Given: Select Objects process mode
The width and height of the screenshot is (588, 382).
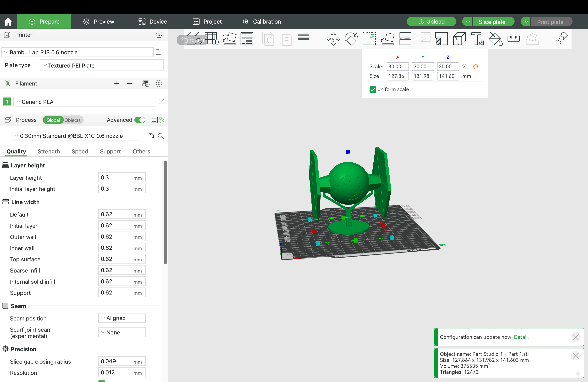Looking at the screenshot, I should pos(73,120).
